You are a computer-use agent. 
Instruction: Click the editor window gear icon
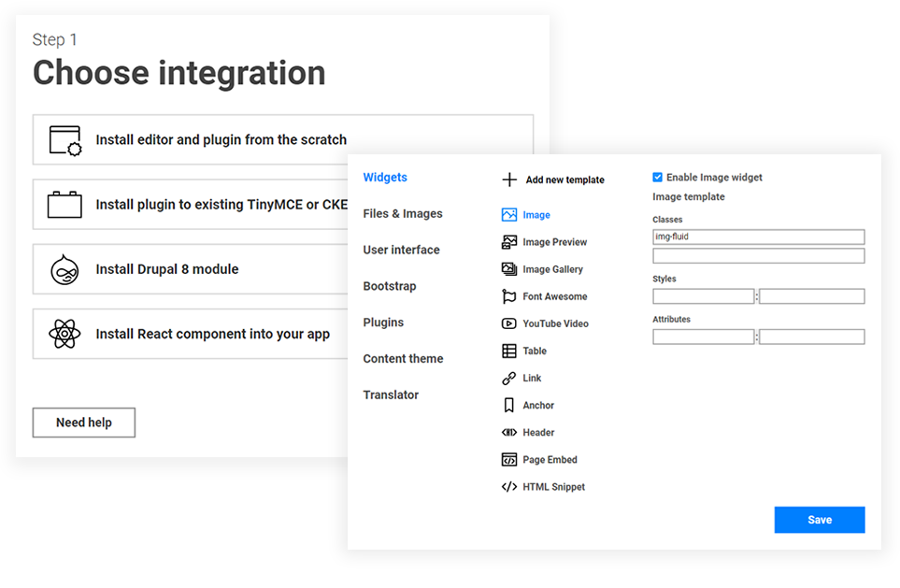(64, 140)
